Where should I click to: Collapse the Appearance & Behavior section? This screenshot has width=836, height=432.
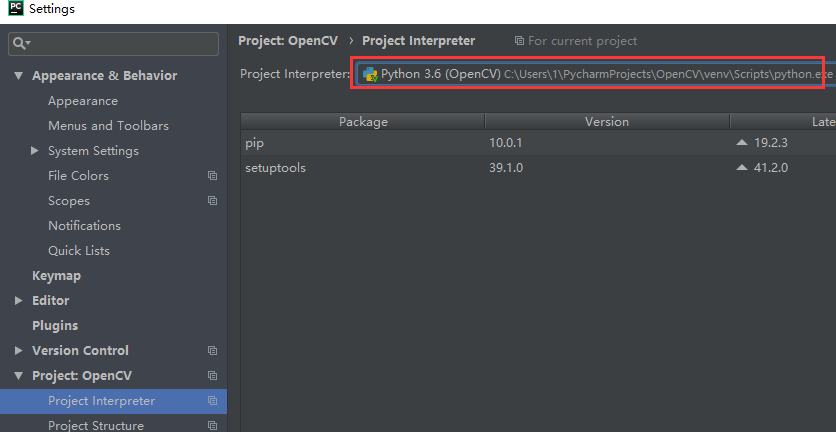[x=19, y=76]
